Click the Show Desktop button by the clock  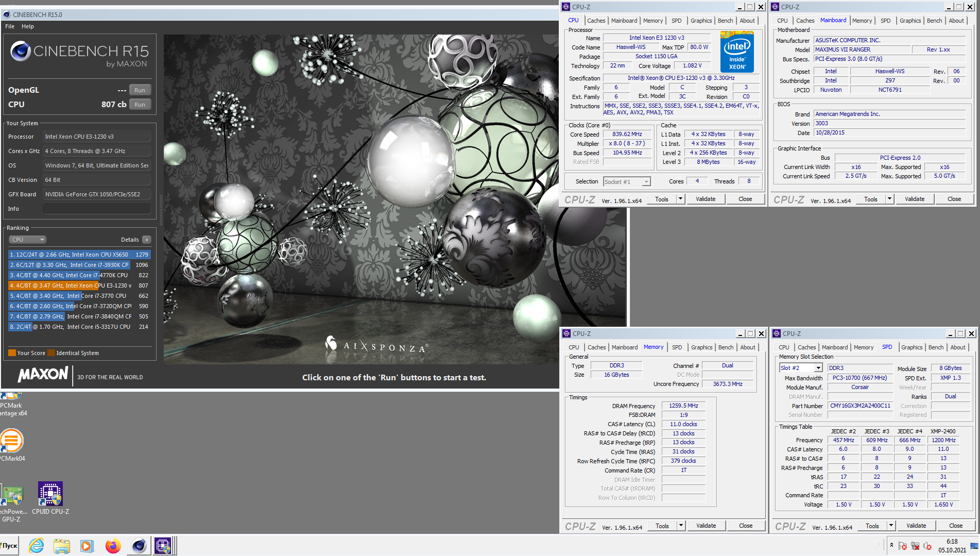pos(974,546)
